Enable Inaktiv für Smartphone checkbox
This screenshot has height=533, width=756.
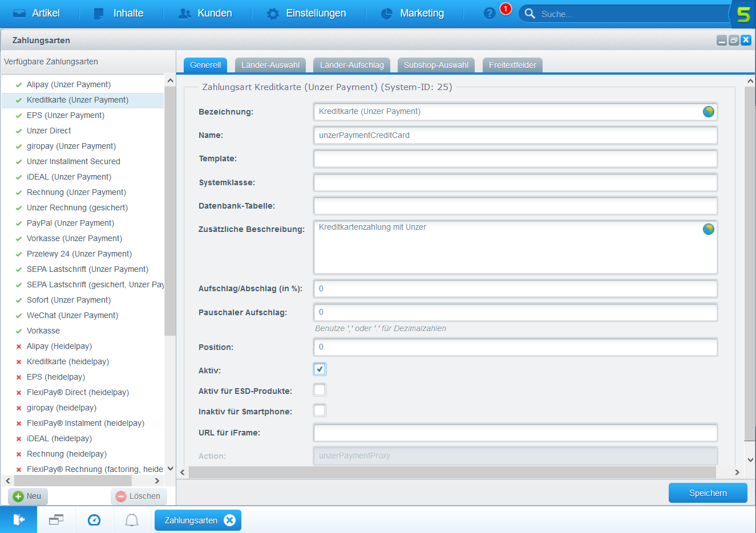(320, 410)
